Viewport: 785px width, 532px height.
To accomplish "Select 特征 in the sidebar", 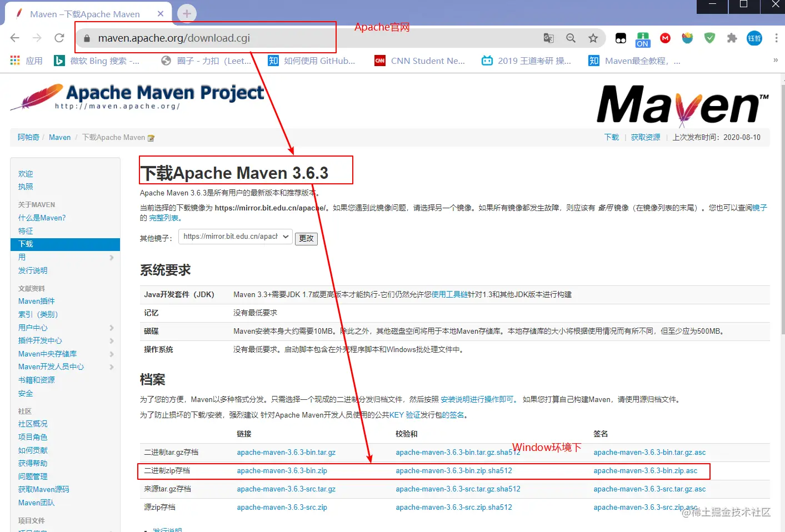I will click(26, 231).
